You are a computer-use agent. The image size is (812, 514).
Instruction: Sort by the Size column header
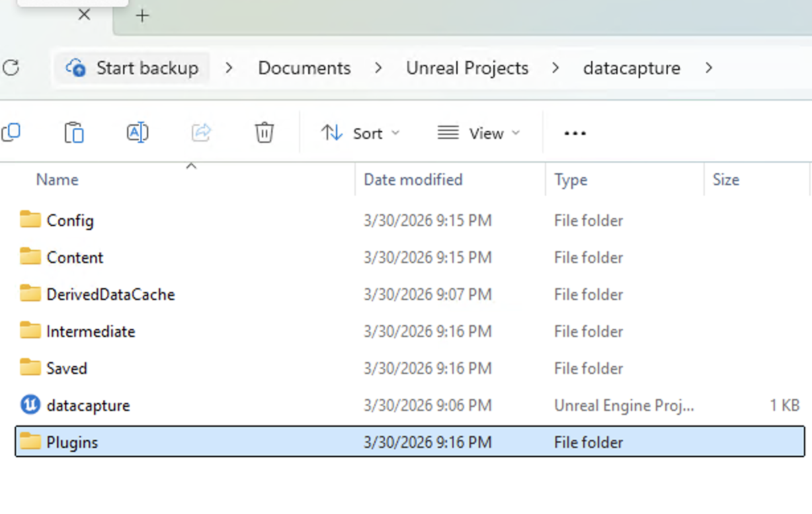(725, 179)
